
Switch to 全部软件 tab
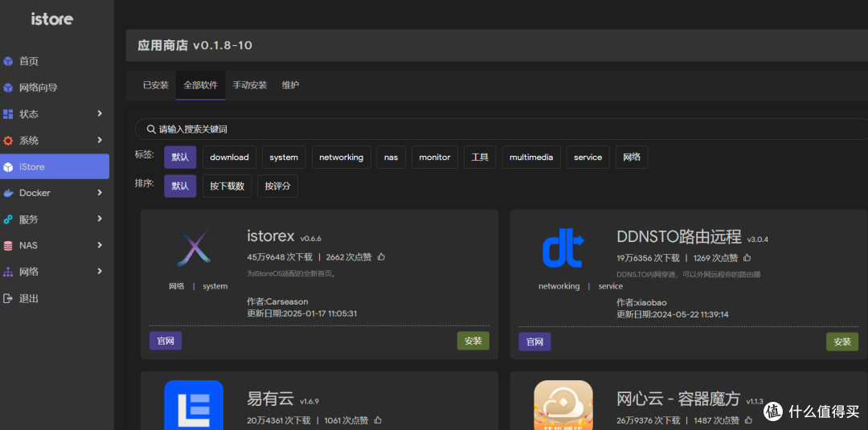click(200, 85)
